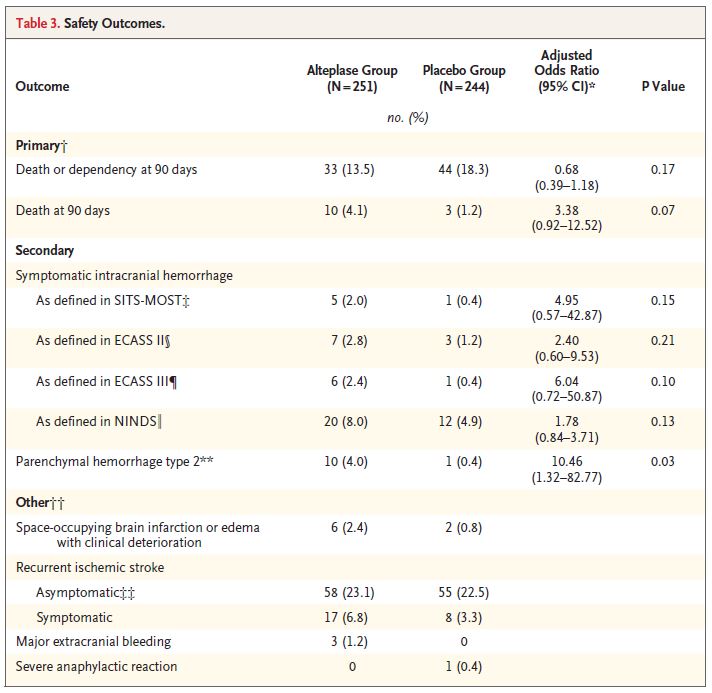Click 'Recurrent ischemic stroke' row label
712x693 pixels.
[x=90, y=567]
